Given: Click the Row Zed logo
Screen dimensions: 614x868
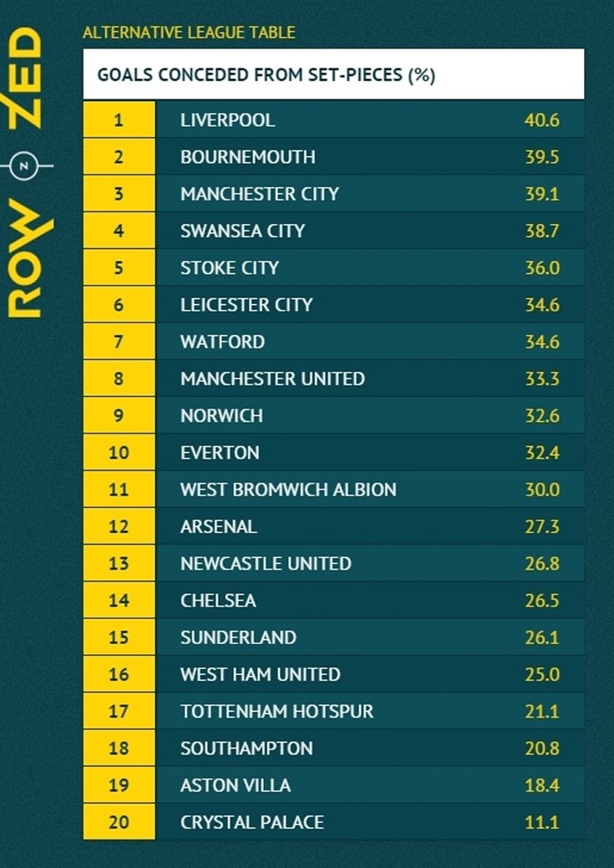Looking at the screenshot, I should (x=27, y=171).
